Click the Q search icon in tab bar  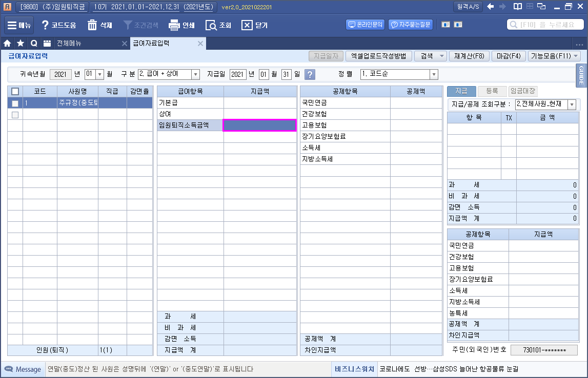click(34, 44)
